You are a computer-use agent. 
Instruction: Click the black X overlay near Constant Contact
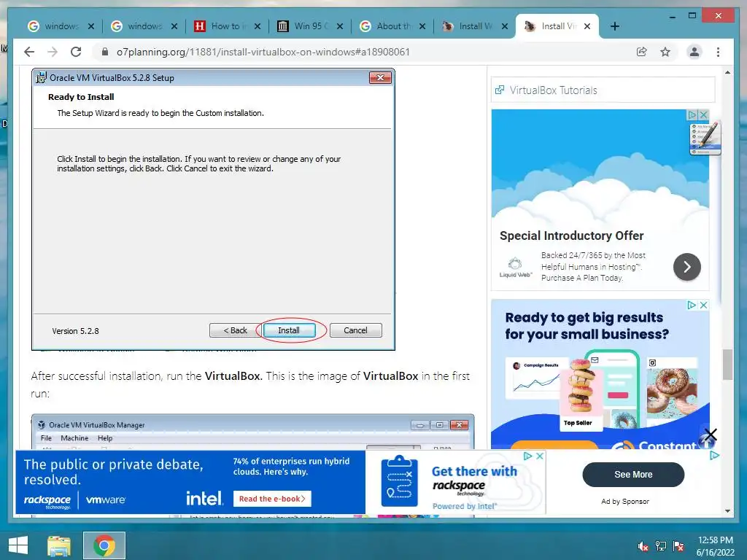[x=711, y=435]
